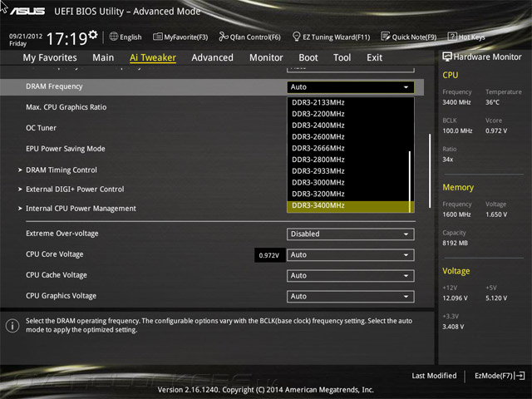
Task: Open My Favorites tab
Action: (50, 57)
